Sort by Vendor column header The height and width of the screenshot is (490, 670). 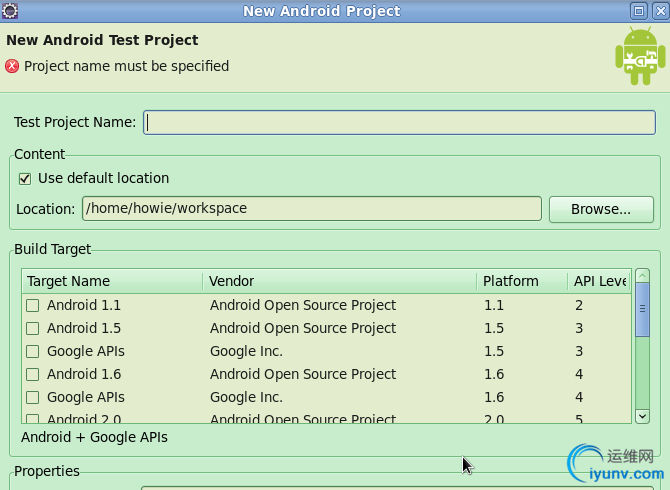click(x=339, y=281)
